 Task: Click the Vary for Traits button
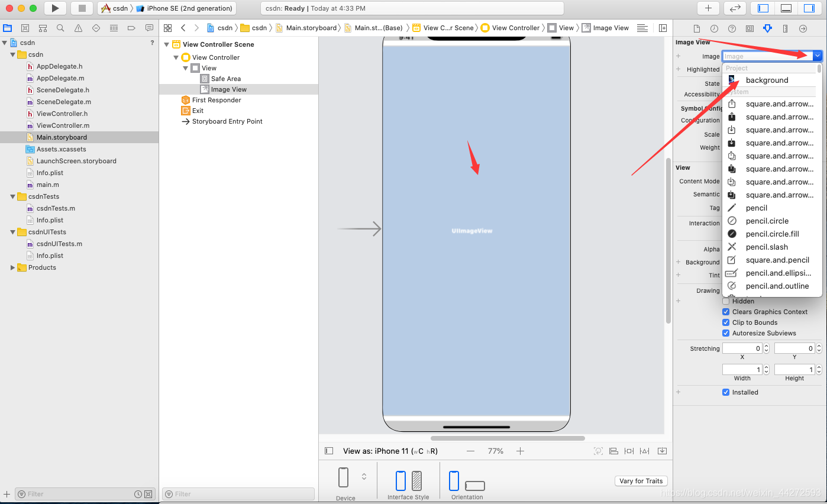click(x=641, y=481)
